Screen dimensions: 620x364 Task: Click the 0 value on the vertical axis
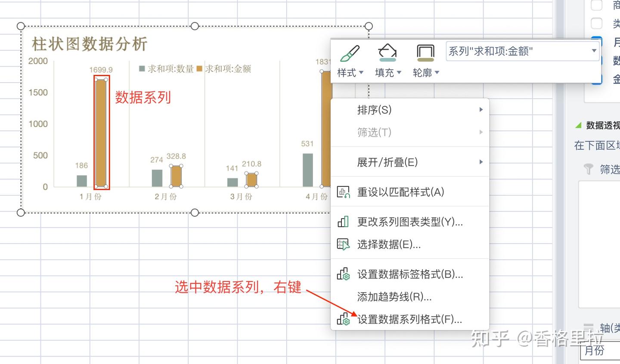(x=45, y=187)
